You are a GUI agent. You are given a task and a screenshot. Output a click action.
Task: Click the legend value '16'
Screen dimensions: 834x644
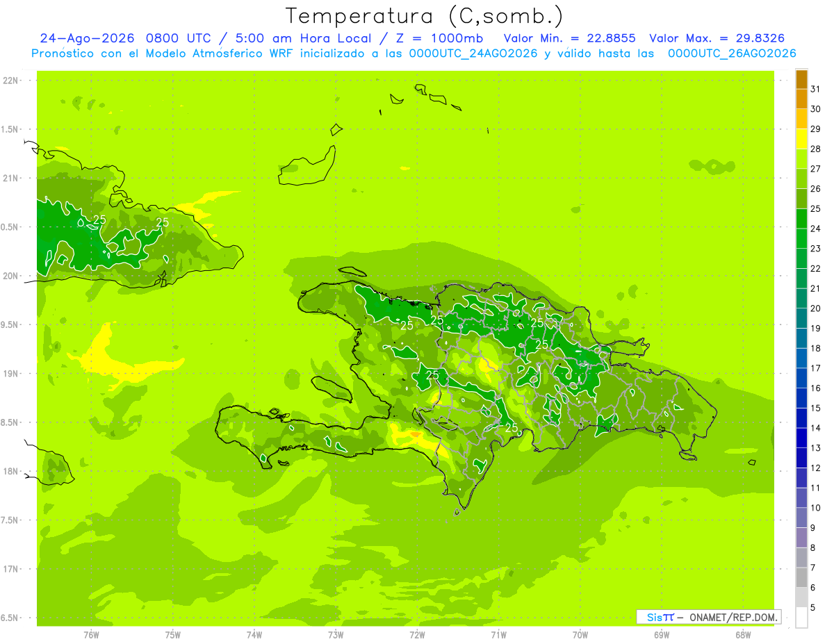pyautogui.click(x=816, y=388)
